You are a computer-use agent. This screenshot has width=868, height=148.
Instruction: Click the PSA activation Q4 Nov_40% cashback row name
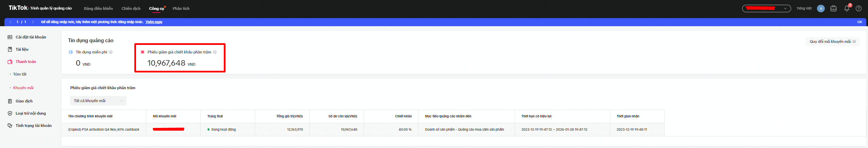pyautogui.click(x=104, y=130)
